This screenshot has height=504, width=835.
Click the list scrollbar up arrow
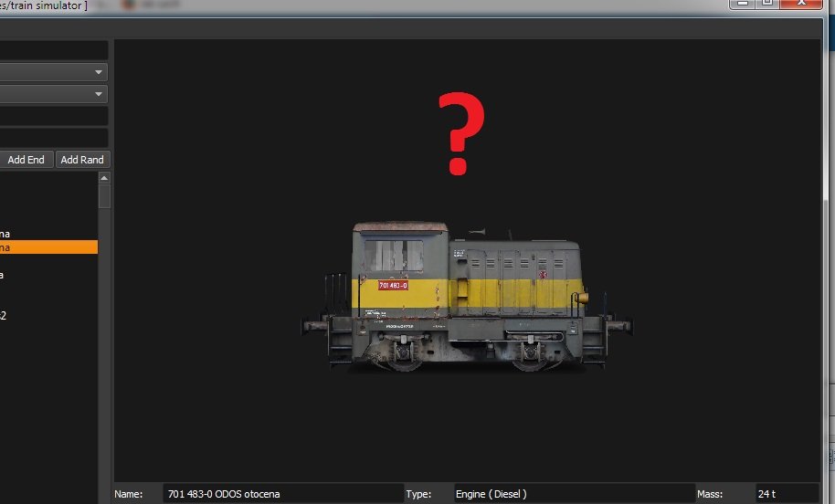[x=104, y=178]
